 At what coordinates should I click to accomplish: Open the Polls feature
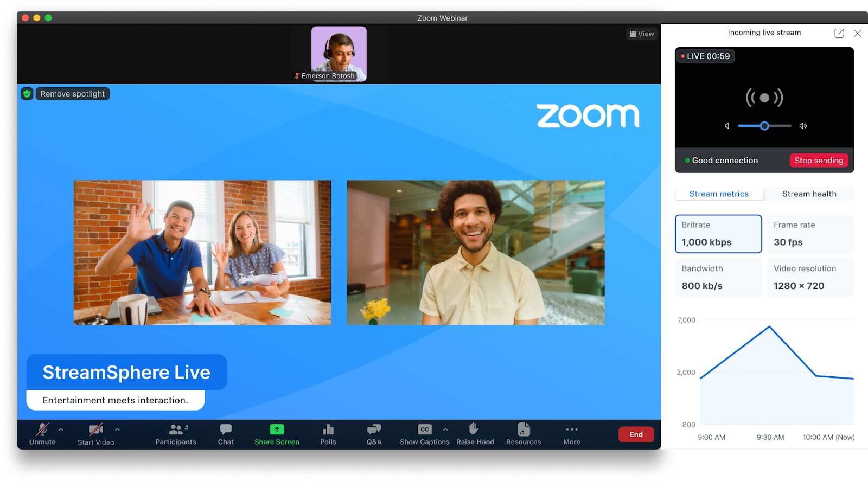[328, 434]
